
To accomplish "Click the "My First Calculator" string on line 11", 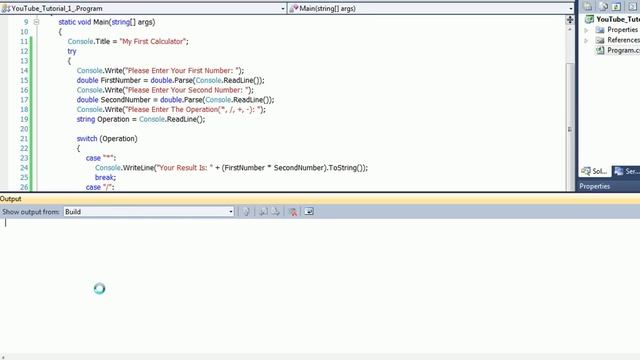I will [153, 41].
